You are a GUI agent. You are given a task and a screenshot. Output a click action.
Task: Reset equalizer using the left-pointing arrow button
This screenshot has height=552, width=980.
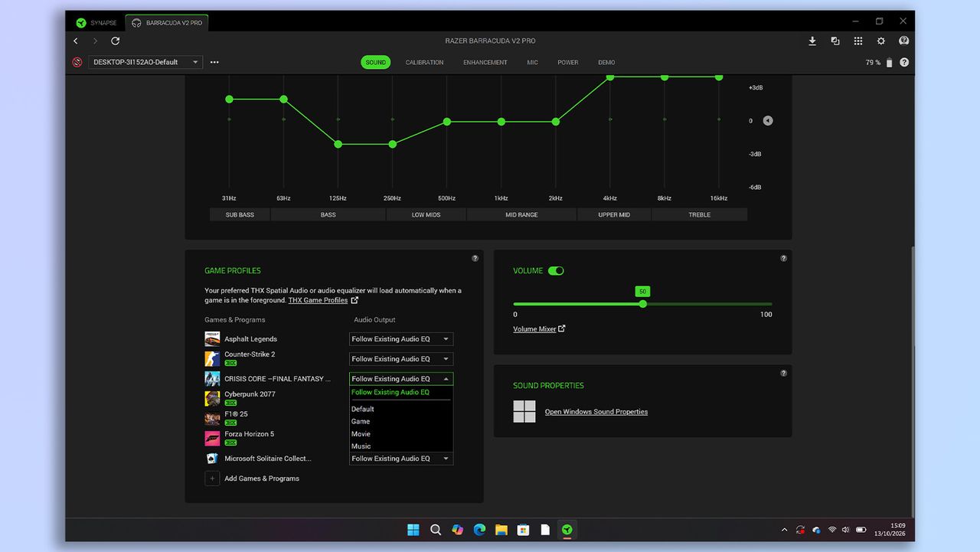(768, 121)
